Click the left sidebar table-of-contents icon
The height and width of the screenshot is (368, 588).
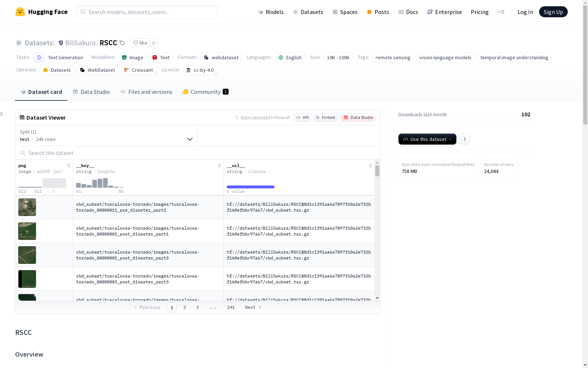(2, 114)
